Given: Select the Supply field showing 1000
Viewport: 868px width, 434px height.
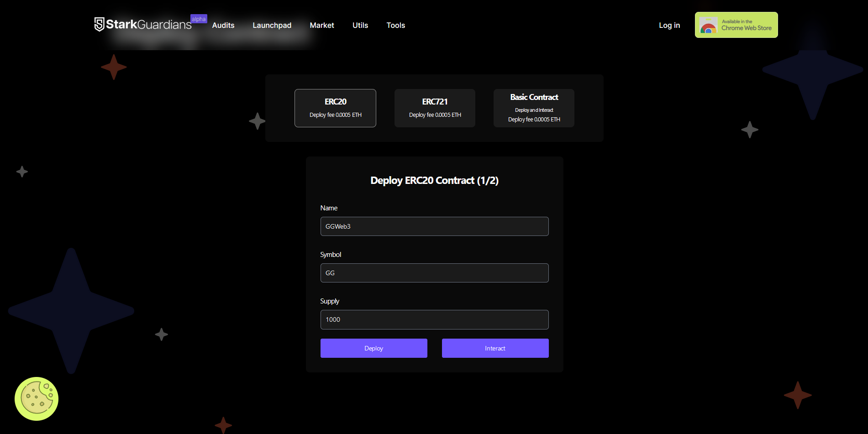Looking at the screenshot, I should (x=434, y=319).
